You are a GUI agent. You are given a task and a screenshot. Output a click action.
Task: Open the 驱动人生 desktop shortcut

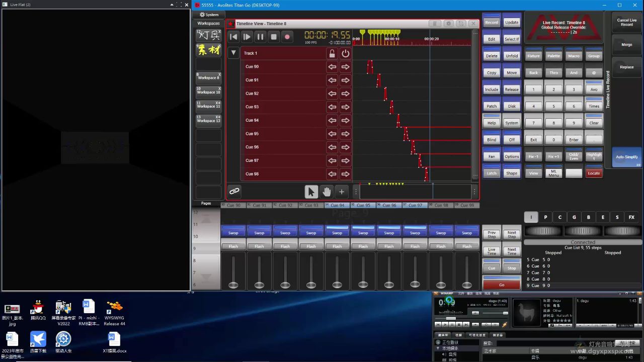[x=63, y=342]
